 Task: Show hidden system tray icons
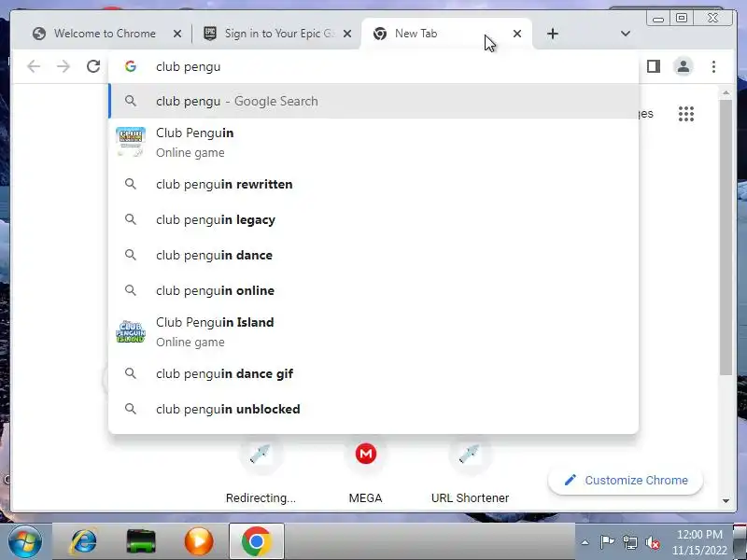[585, 542]
